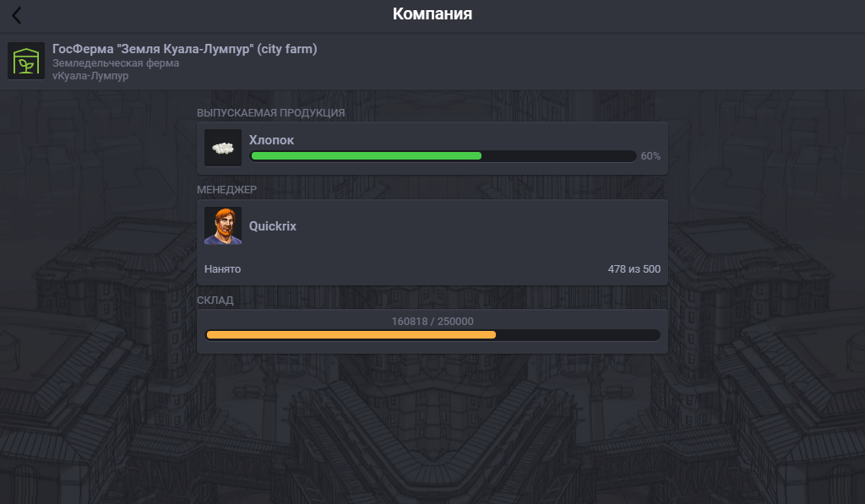This screenshot has width=865, height=504.
Task: Click the Земледельческая ферма subtitle
Action: coord(116,62)
